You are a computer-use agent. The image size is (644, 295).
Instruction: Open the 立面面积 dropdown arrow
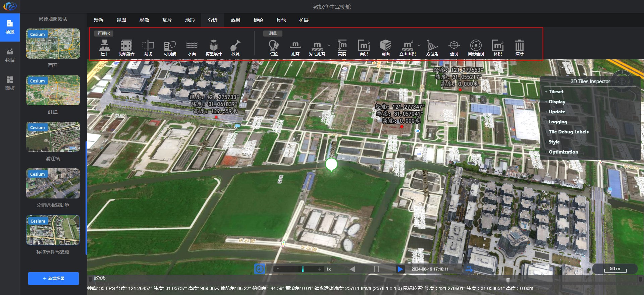419,45
